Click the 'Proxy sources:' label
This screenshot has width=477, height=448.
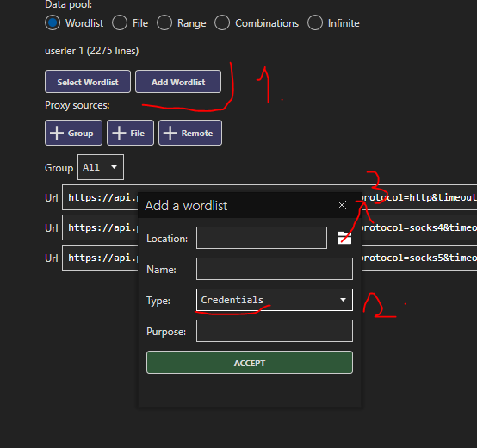[77, 105]
